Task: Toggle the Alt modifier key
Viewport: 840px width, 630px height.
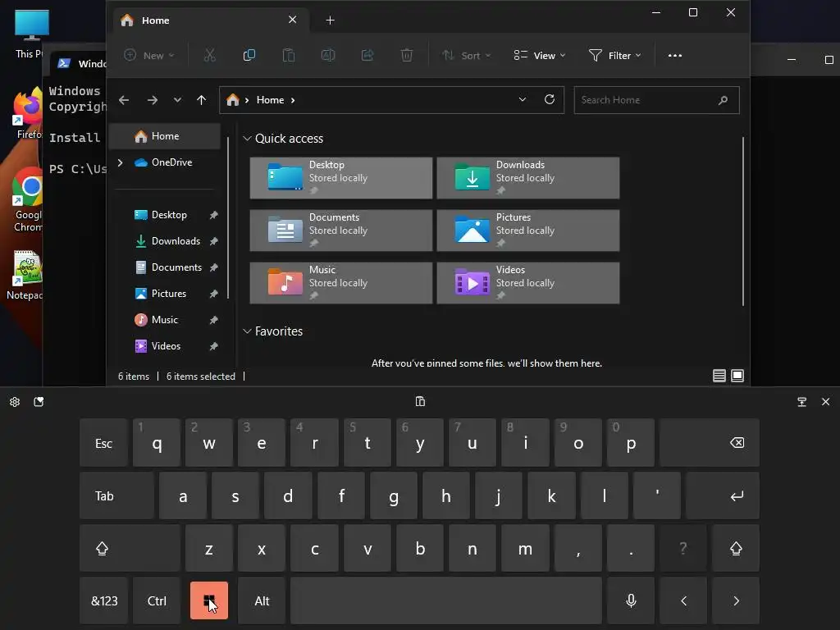Action: (x=262, y=600)
